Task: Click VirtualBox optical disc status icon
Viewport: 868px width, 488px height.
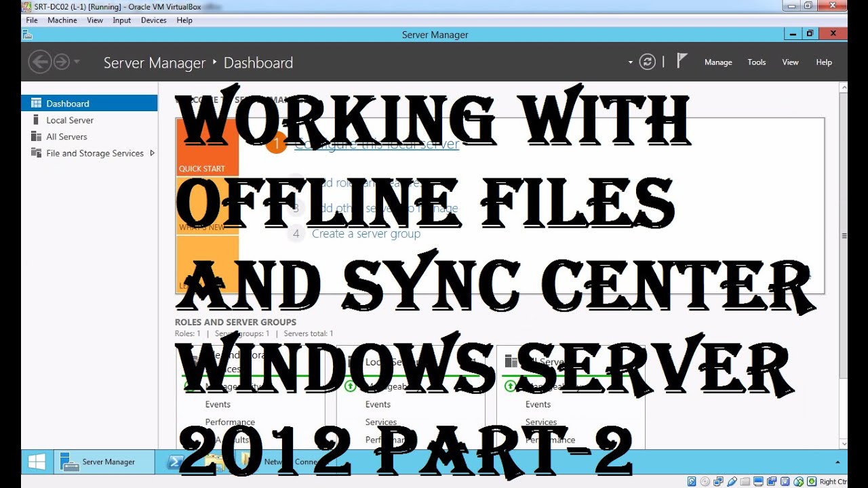Action: 705,482
